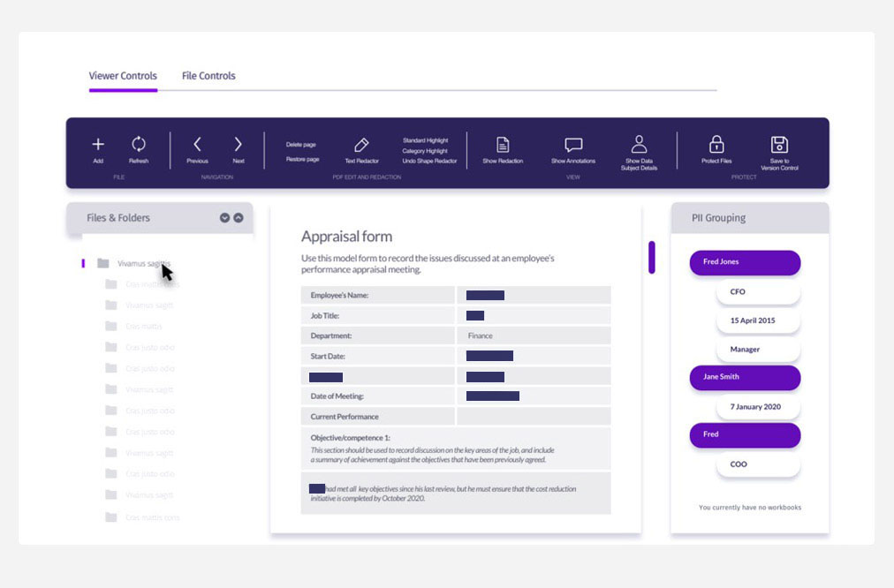
Task: Open Show Data Subject Details
Action: 639,145
